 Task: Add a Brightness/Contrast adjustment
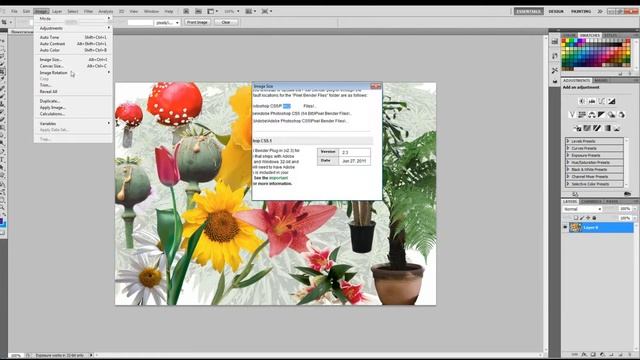pyautogui.click(x=582, y=101)
